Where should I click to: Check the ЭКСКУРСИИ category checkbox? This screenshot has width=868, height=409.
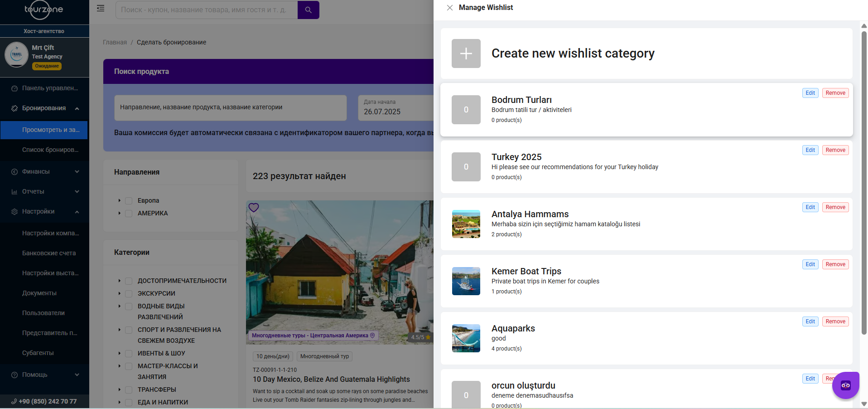point(129,294)
